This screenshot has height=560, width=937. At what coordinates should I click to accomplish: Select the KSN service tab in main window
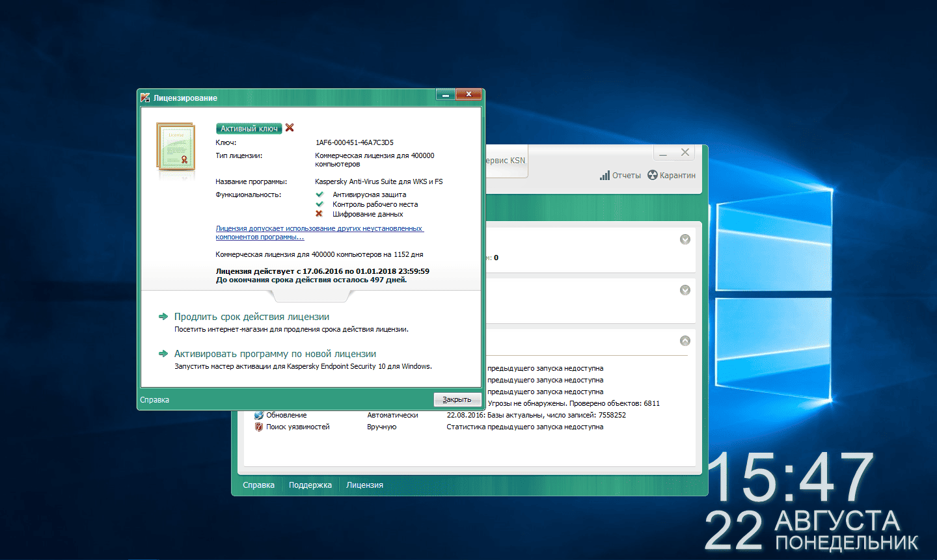(506, 161)
